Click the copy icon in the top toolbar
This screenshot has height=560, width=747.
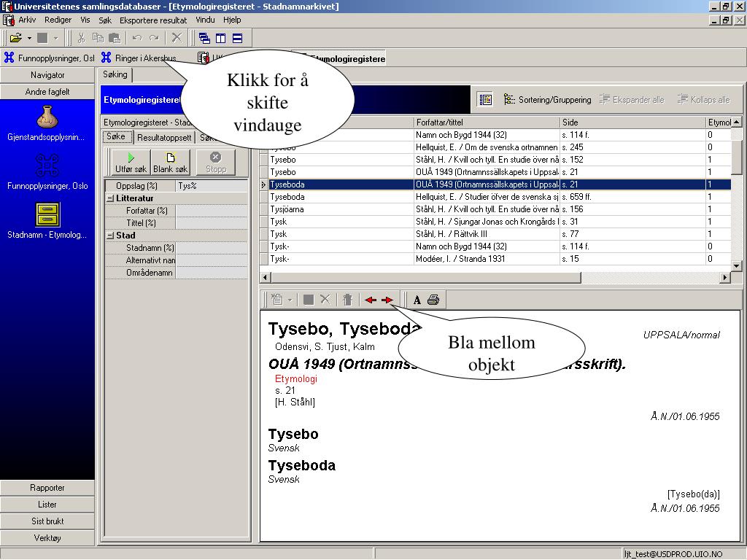point(98,38)
